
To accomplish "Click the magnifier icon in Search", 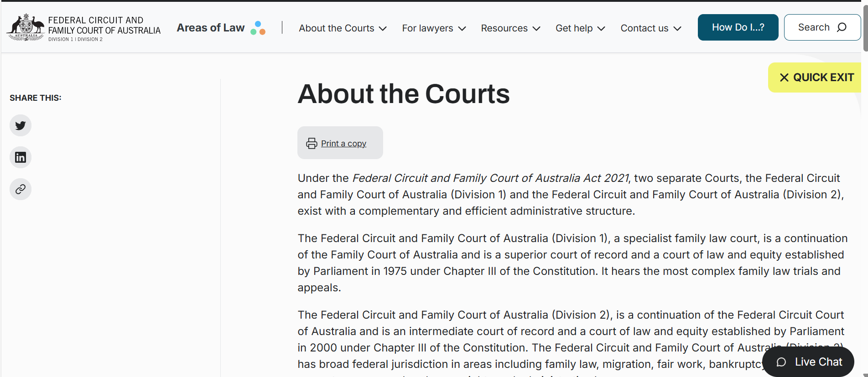I will 842,27.
